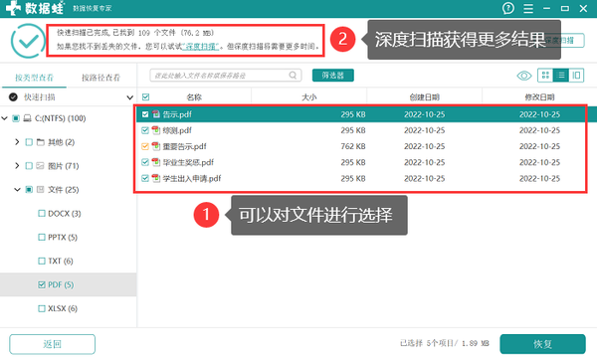
Task: Toggle the preview eye icon
Action: [524, 76]
